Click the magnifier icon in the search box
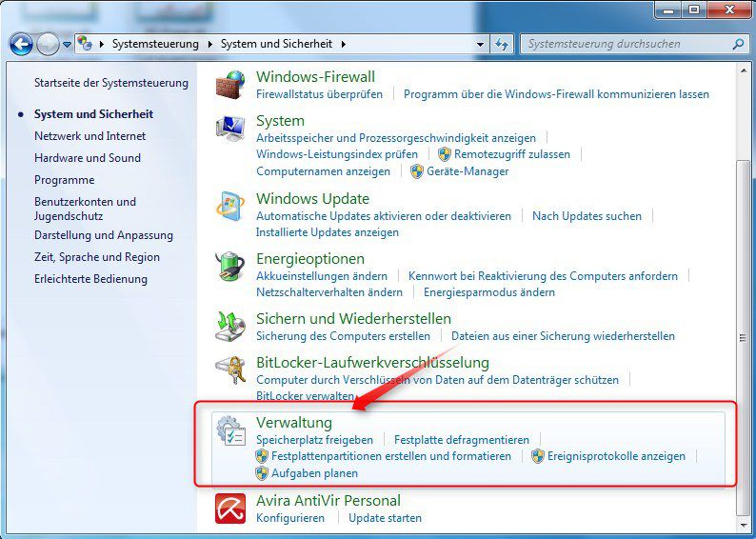Screen dimensions: 756x539 point(738,45)
